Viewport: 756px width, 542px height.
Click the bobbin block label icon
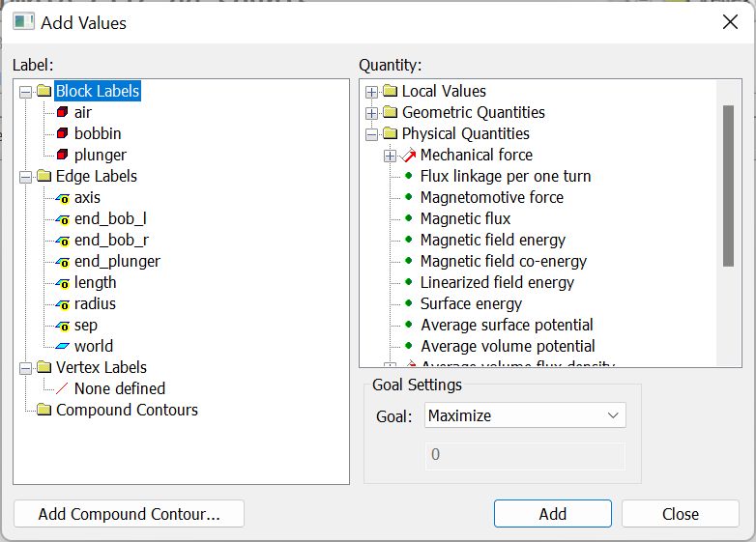[63, 133]
